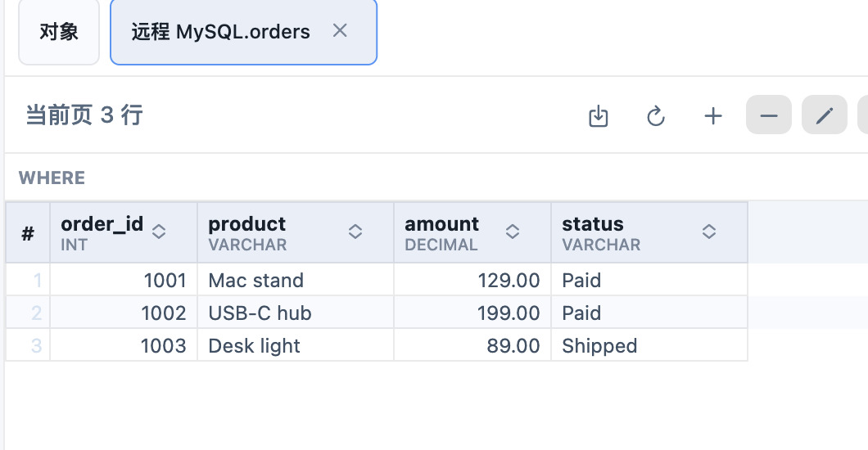Select the 远程 MySQL.orders tab

243,32
